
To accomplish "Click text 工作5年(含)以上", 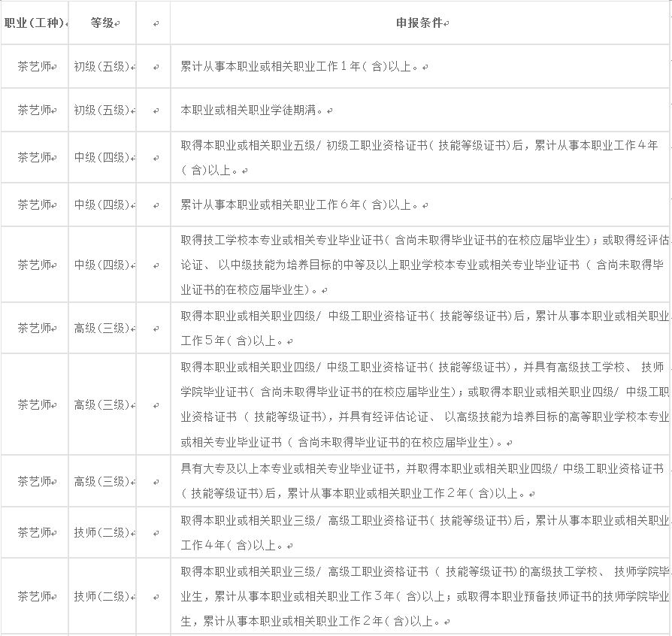I will point(232,341).
